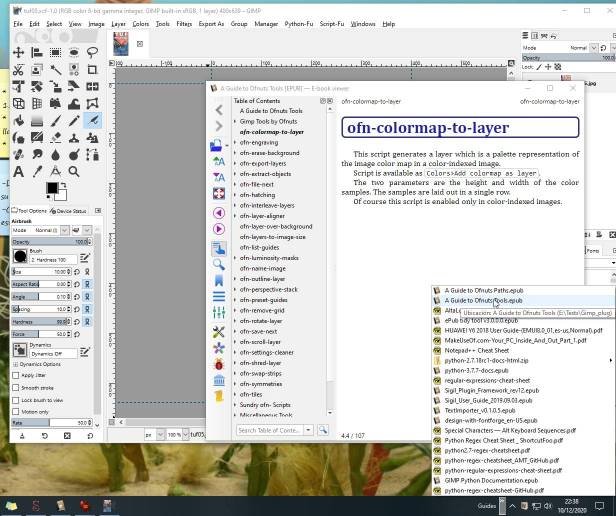Select the Bucket Fill tool

tap(19, 120)
